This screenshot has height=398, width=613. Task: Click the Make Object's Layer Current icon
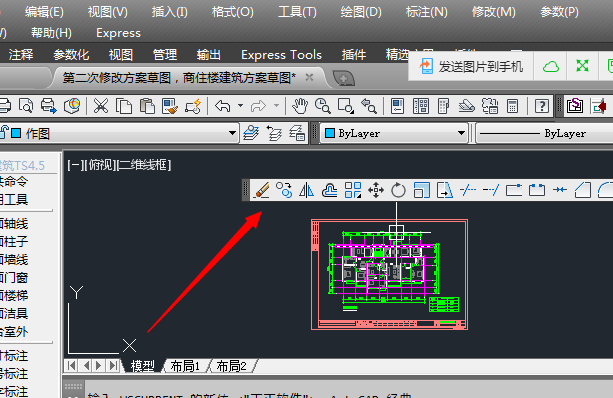(251, 133)
